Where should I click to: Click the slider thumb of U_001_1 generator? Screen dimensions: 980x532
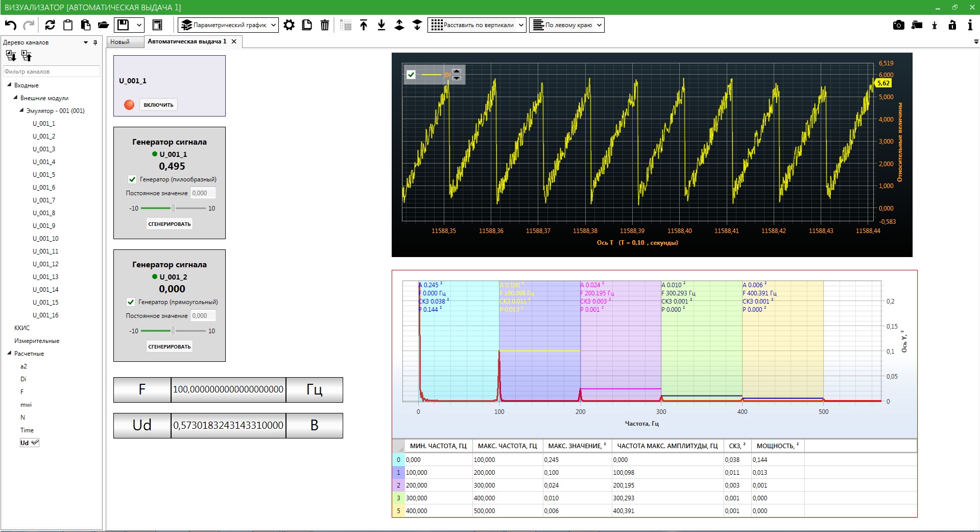(x=173, y=208)
